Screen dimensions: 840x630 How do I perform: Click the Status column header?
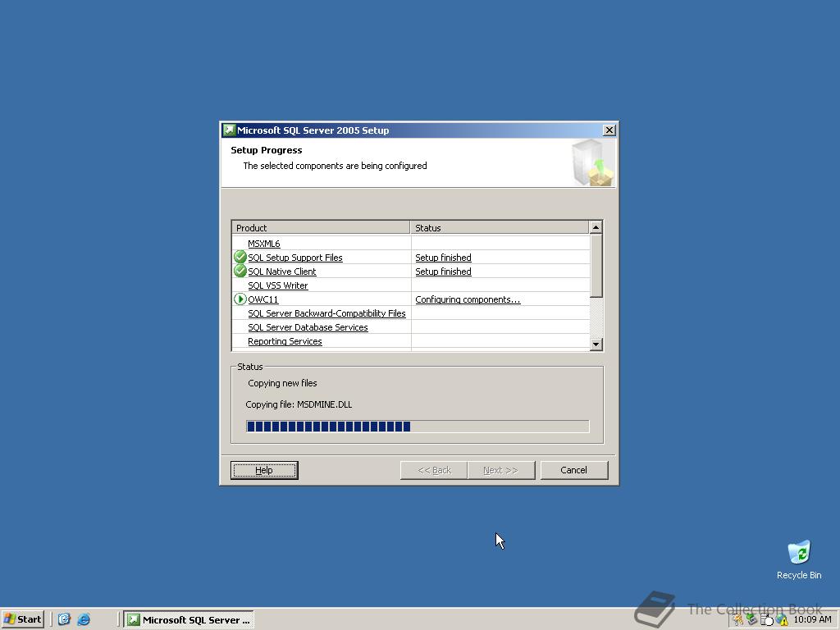500,228
